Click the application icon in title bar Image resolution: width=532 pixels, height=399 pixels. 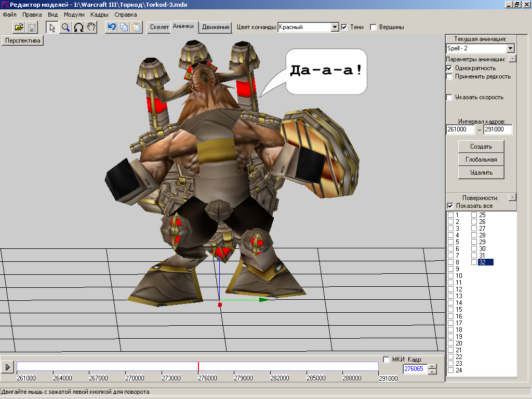(5, 5)
